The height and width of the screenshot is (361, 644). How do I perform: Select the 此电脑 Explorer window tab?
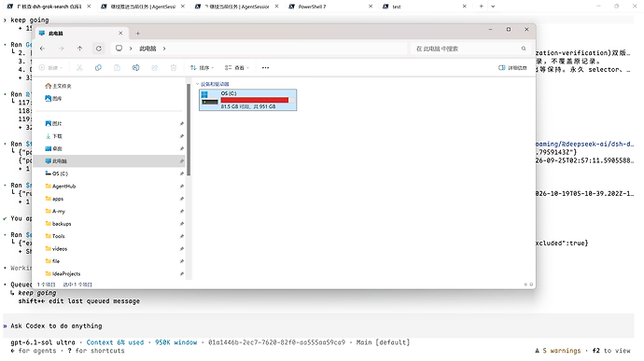point(81,34)
